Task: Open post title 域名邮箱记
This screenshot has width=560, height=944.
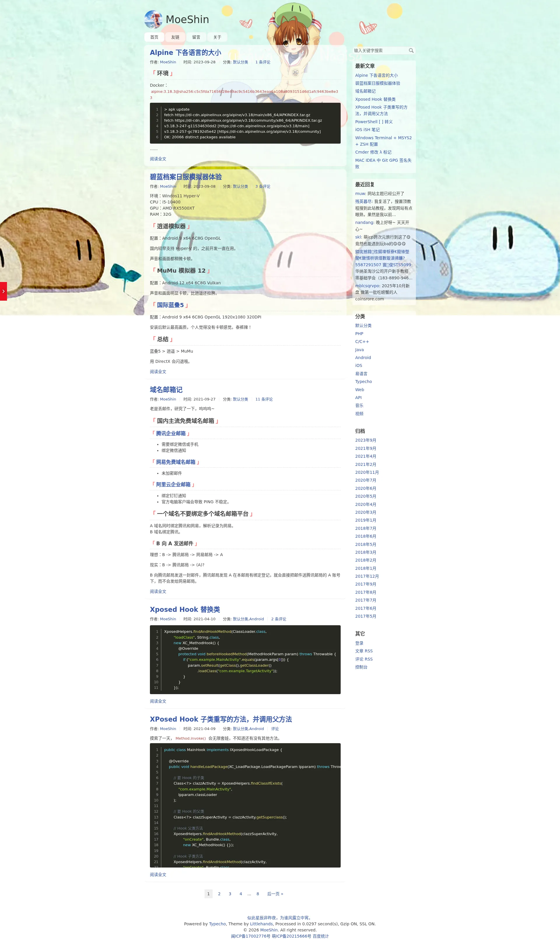Action: point(166,389)
